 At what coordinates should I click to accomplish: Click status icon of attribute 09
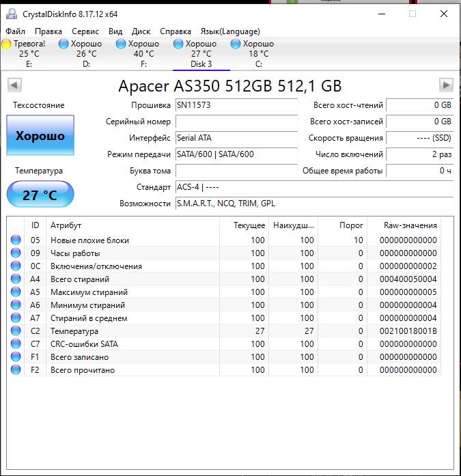pyautogui.click(x=16, y=253)
